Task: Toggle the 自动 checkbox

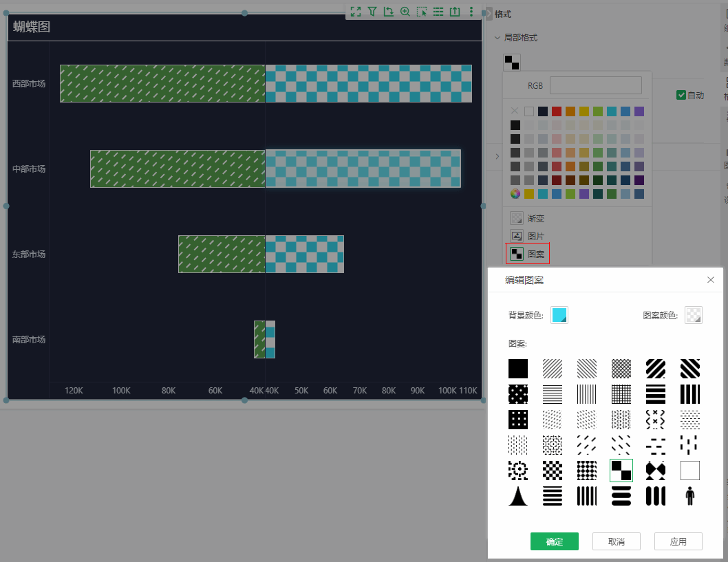Action: 681,95
